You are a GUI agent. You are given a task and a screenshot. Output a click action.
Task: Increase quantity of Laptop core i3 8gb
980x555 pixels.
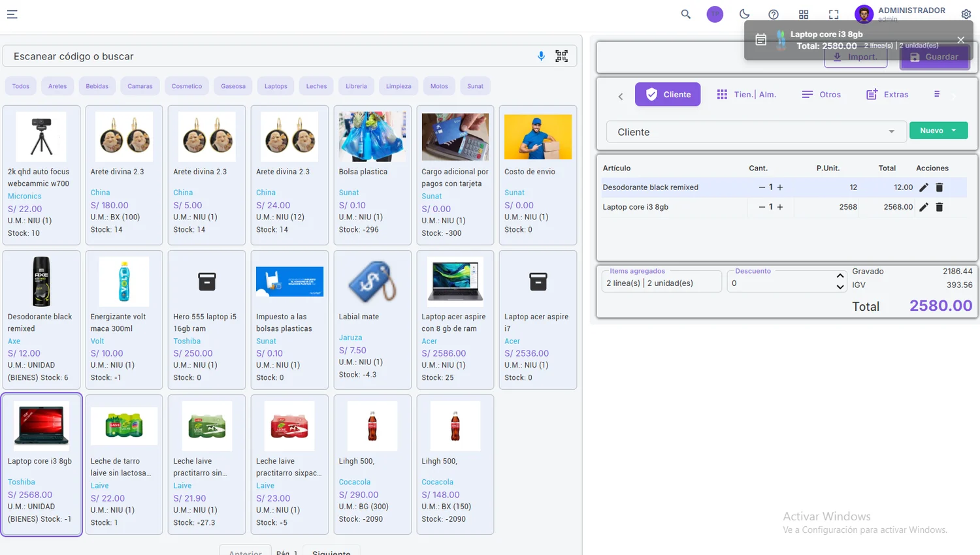click(780, 207)
